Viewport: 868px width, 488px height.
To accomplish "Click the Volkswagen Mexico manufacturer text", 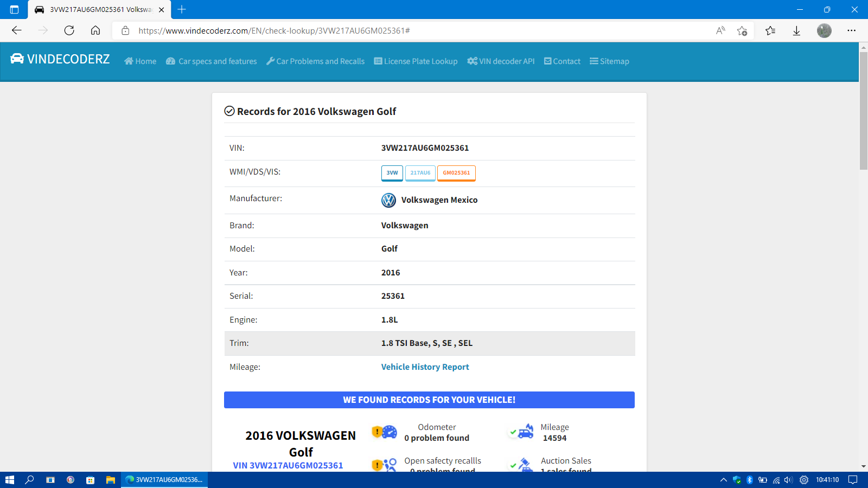I will [x=439, y=200].
